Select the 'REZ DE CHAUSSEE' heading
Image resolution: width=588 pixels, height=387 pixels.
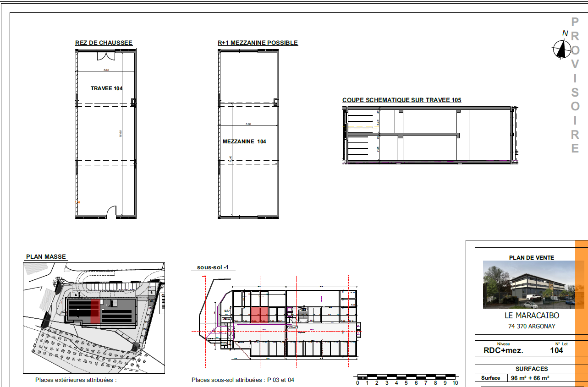pyautogui.click(x=104, y=43)
